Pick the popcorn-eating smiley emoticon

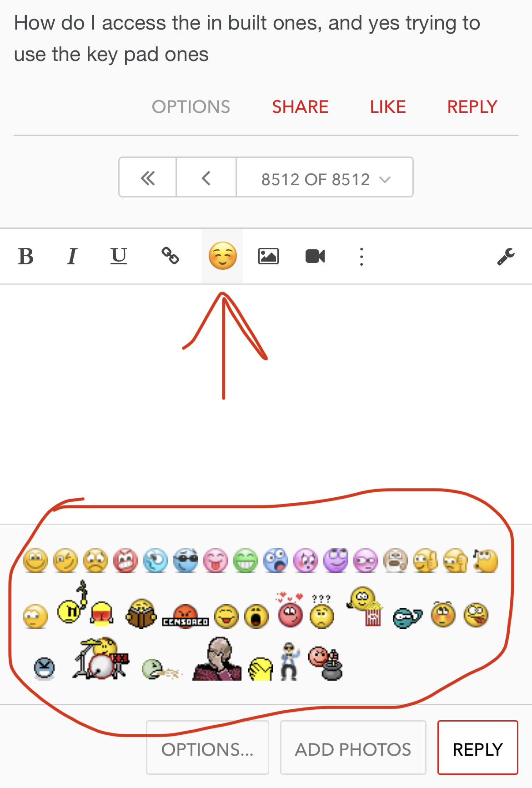(x=365, y=606)
